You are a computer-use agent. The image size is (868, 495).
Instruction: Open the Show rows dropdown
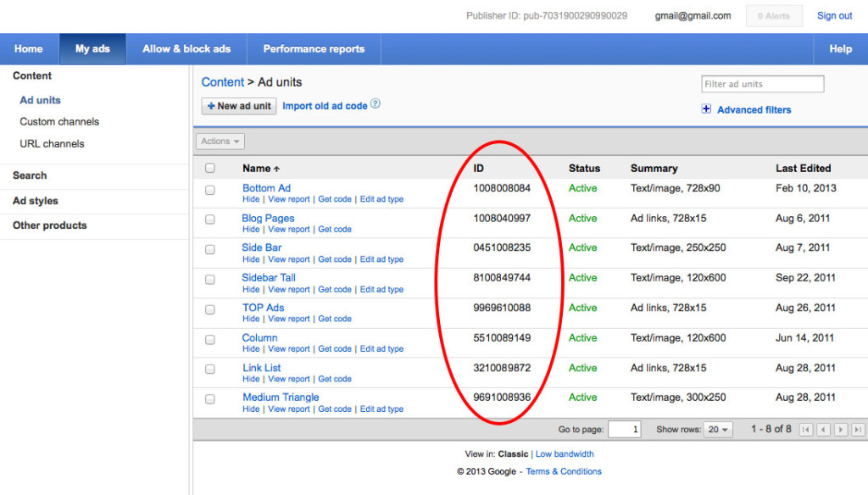click(x=718, y=430)
